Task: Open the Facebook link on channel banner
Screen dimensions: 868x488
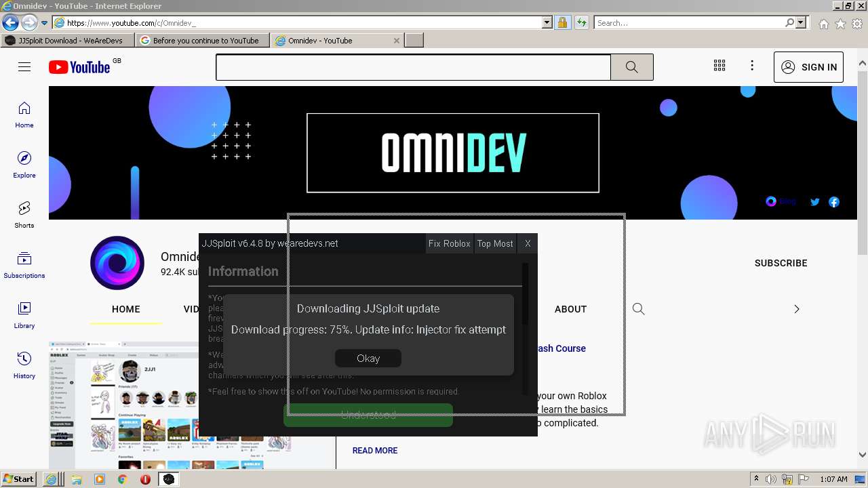Action: (x=834, y=202)
